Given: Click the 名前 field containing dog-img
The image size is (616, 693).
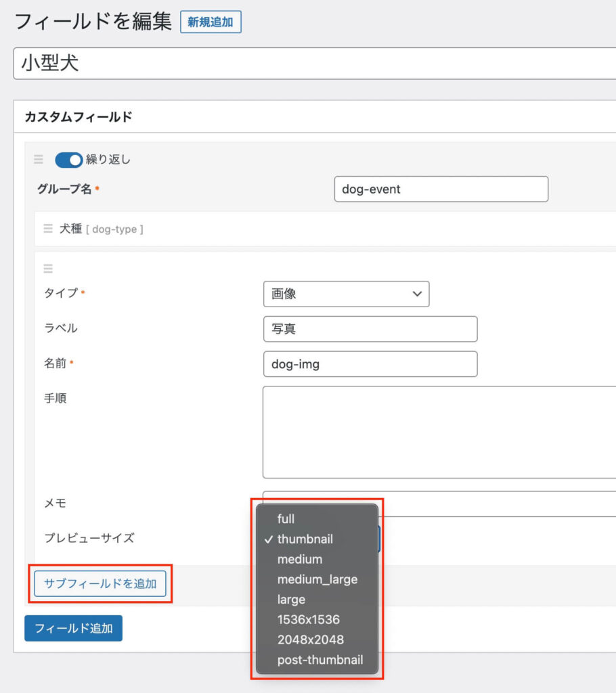Looking at the screenshot, I should tap(370, 364).
